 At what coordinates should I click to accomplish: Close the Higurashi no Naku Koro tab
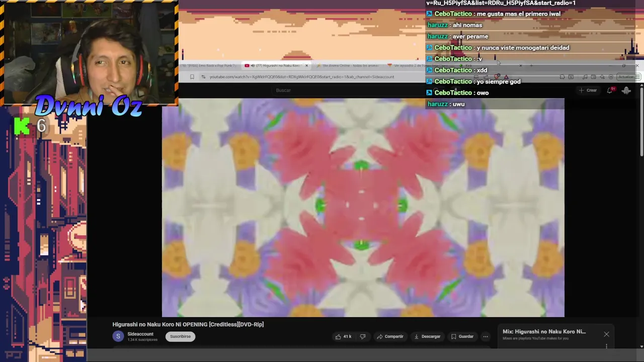306,65
